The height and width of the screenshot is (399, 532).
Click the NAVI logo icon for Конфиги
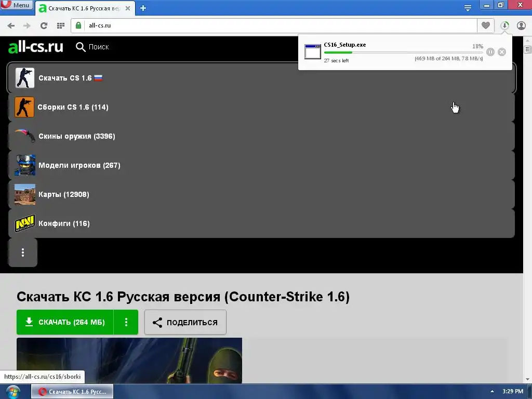pyautogui.click(x=25, y=223)
